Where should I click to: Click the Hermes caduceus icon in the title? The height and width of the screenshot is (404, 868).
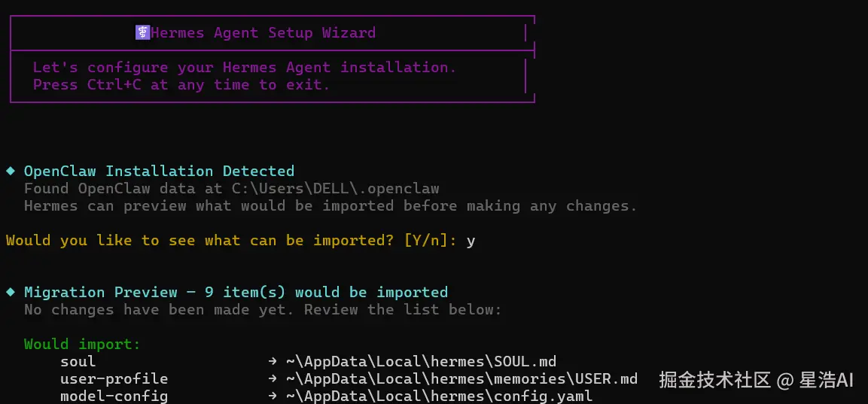click(x=142, y=32)
